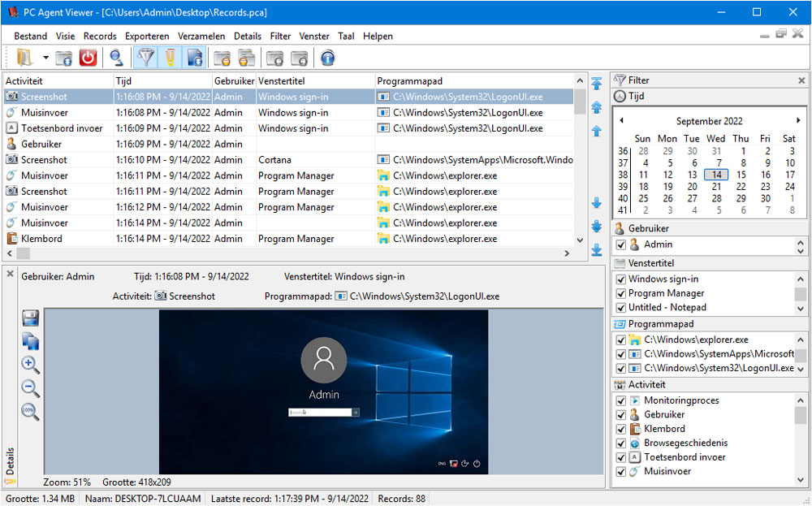Viewport: 812px width, 506px height.
Task: Click the blue info toolbar icon
Action: 327,58
